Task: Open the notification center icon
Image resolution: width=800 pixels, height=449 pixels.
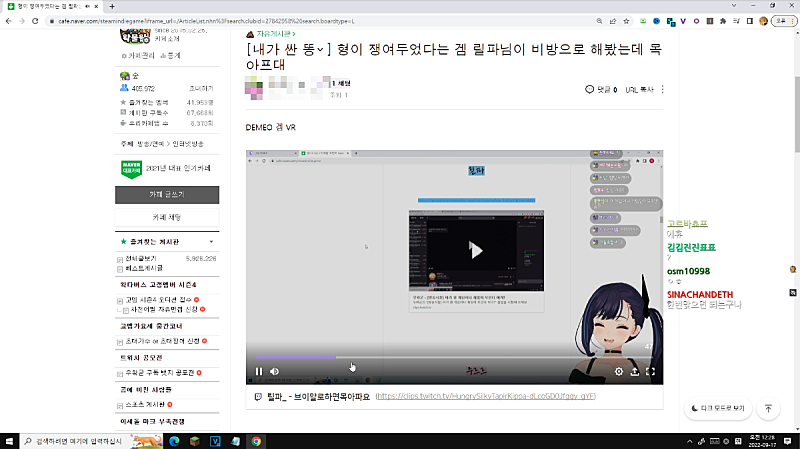Action: pos(787,441)
